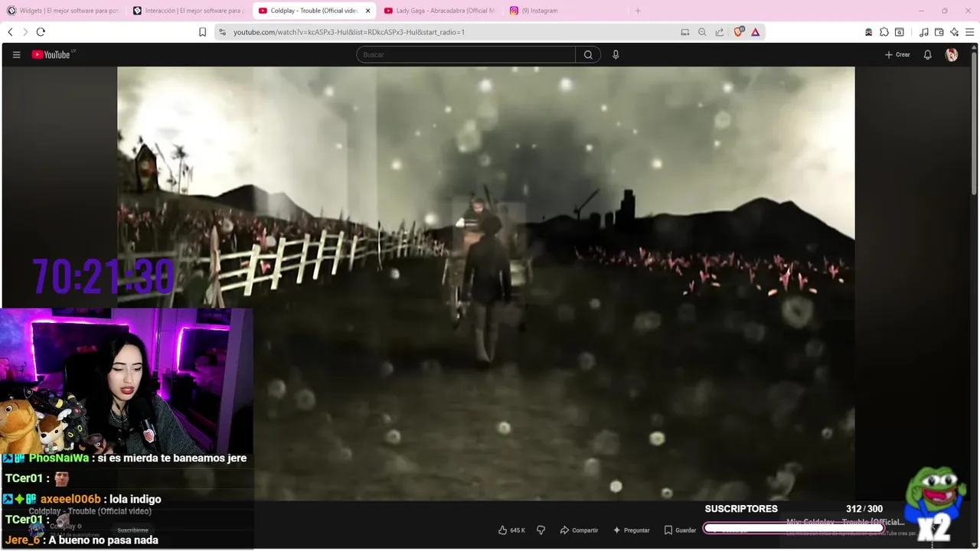
Task: Click the Buscar search field
Action: (x=465, y=54)
